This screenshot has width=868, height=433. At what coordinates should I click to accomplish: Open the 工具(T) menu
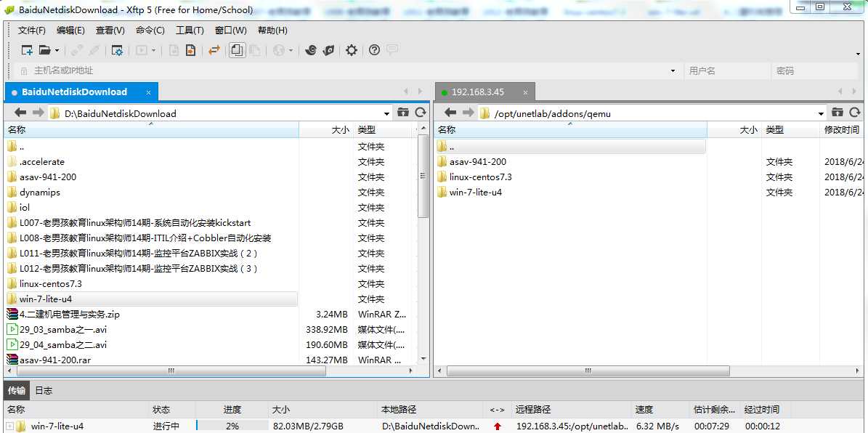(x=190, y=31)
